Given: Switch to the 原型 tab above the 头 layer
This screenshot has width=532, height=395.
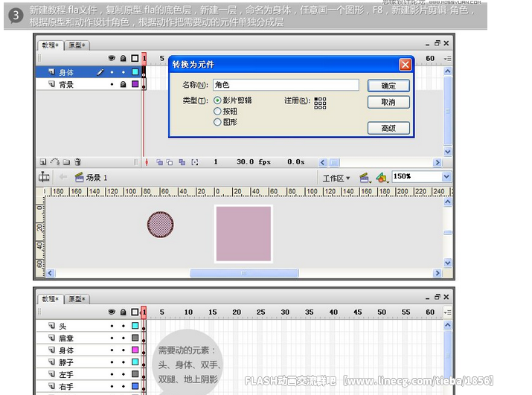Looking at the screenshot, I should tap(77, 299).
